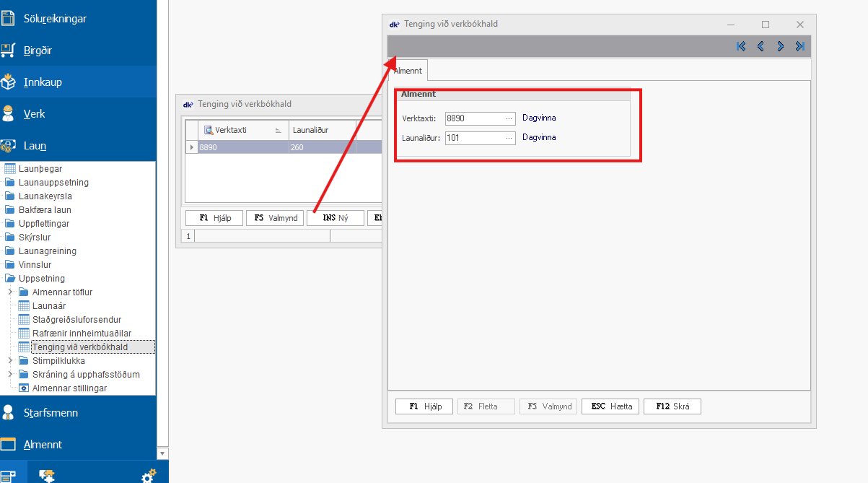Select the Almennt tab in dialog
The height and width of the screenshot is (483, 868).
407,70
